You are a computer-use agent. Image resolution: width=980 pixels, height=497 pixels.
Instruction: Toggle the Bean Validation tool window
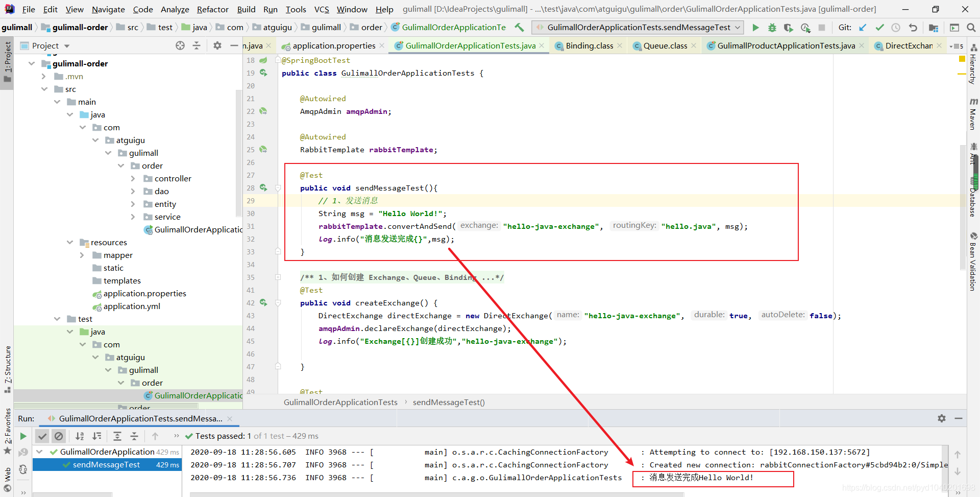pos(973,262)
